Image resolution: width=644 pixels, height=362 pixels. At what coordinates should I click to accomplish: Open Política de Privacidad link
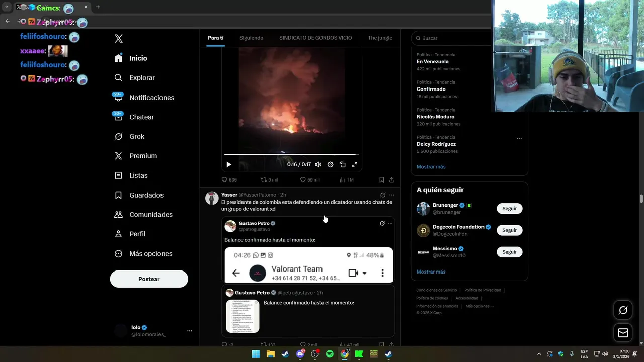pyautogui.click(x=482, y=290)
